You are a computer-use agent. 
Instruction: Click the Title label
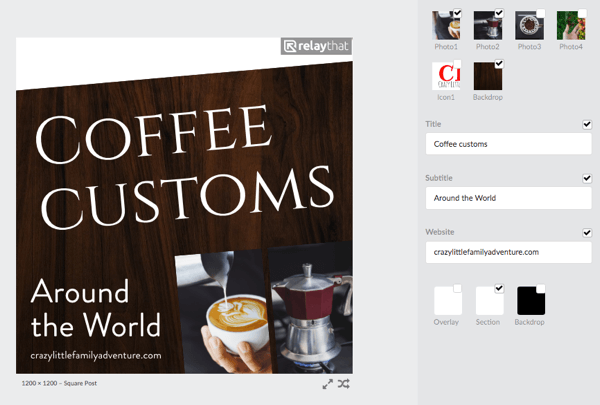433,124
